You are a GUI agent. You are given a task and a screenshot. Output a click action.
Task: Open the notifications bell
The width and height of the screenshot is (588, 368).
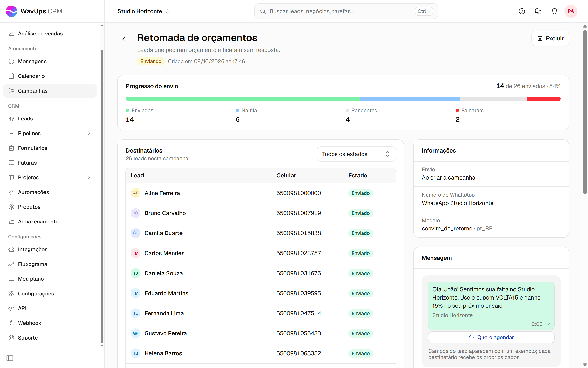[x=554, y=11]
